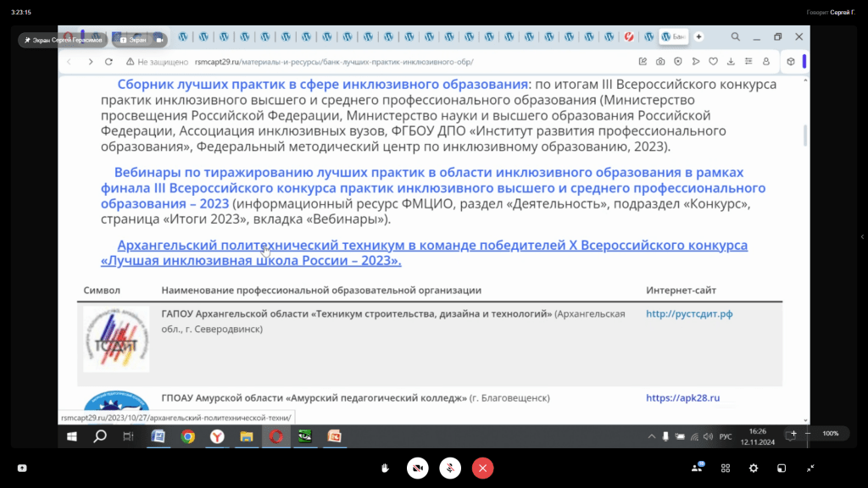Reset zoom via the 100% indicator
The width and height of the screenshot is (868, 488).
(x=831, y=433)
